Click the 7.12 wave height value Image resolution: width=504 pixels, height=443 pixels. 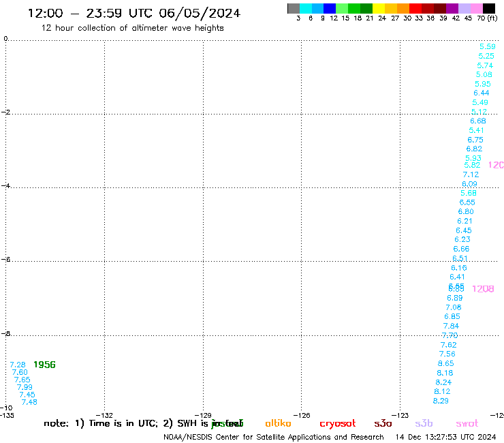point(471,174)
